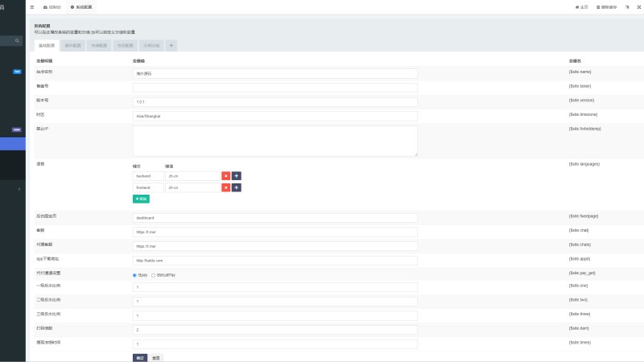This screenshot has height=362, width=644.
Task: Delete the backend language row
Action: [226, 176]
